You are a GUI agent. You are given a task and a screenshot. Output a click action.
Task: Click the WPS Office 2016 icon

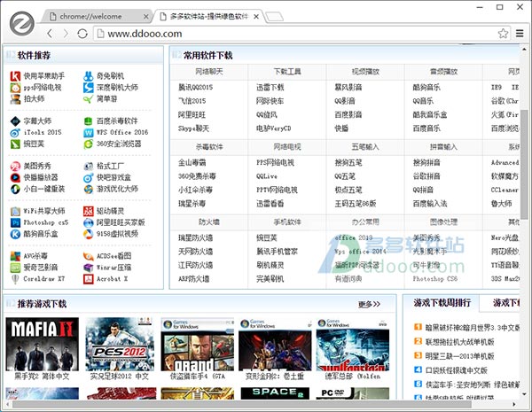pyautogui.click(x=88, y=133)
